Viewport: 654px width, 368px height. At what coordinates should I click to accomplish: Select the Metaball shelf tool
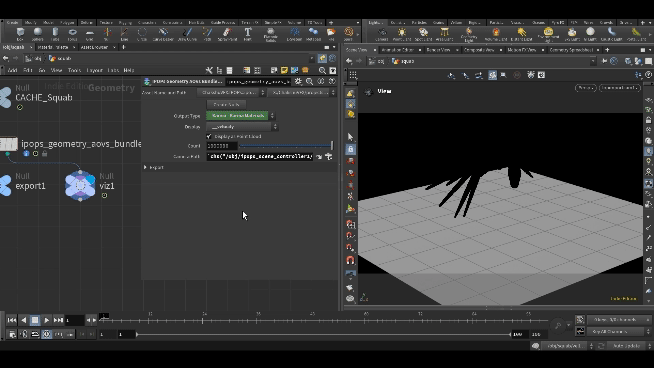pyautogui.click(x=313, y=33)
